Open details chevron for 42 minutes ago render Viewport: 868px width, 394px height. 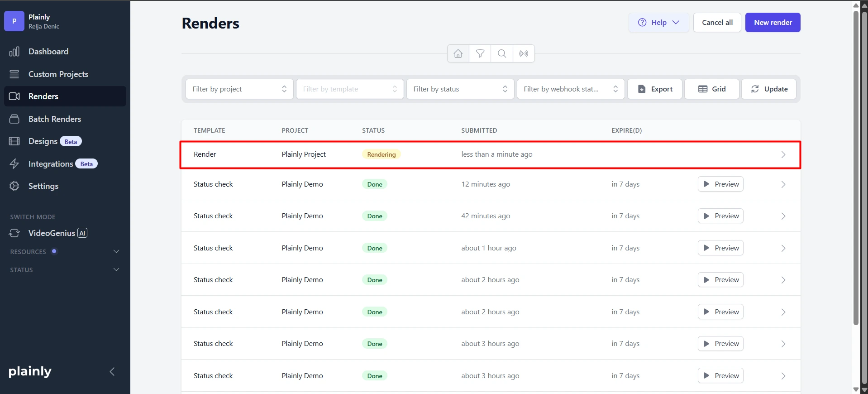783,216
